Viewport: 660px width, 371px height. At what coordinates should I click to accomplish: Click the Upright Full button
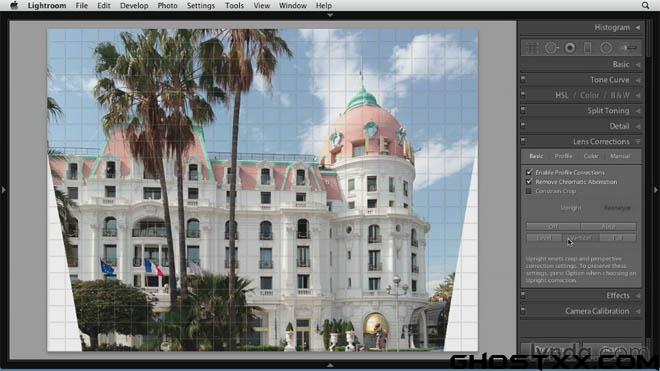(617, 238)
